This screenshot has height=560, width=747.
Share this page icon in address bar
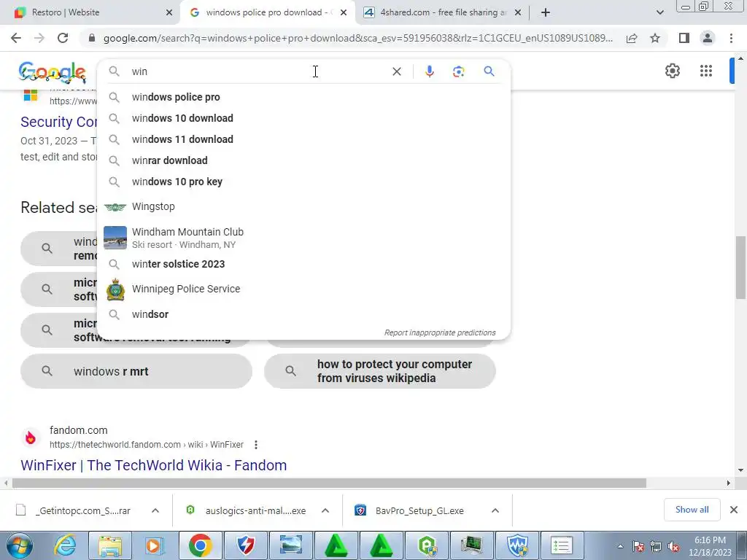pyautogui.click(x=632, y=38)
